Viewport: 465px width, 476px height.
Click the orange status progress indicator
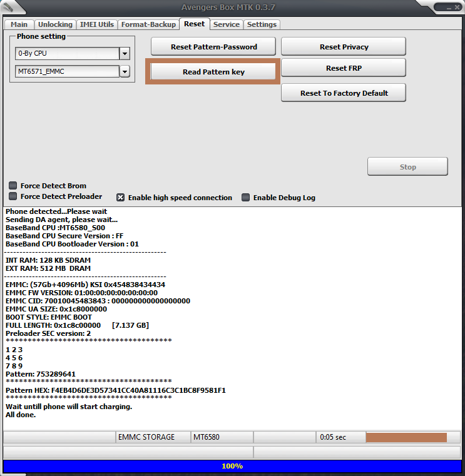pos(406,437)
